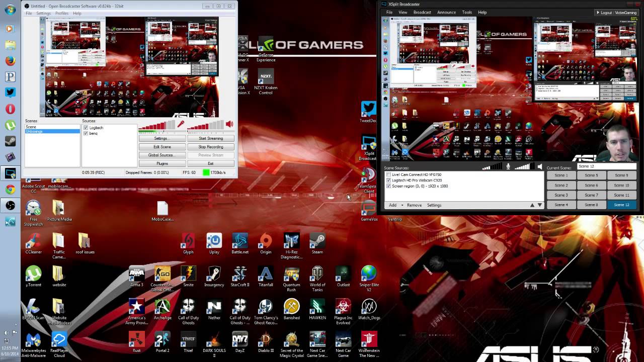
Task: Open Firefox from the taskbar
Action: click(x=10, y=60)
